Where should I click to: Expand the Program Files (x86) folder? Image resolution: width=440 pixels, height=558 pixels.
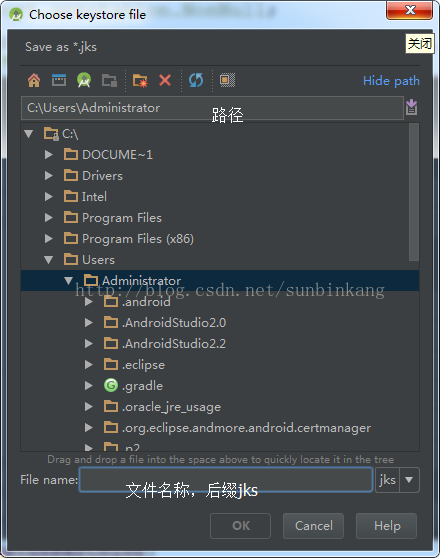(x=49, y=238)
